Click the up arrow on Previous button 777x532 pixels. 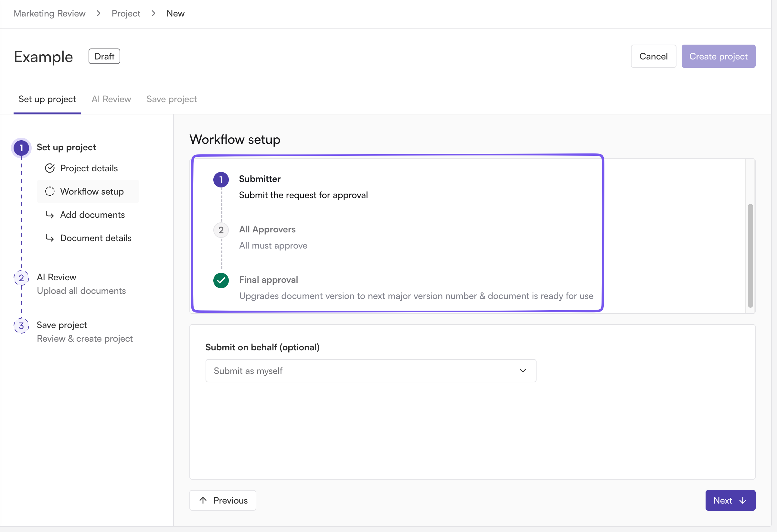[203, 500]
